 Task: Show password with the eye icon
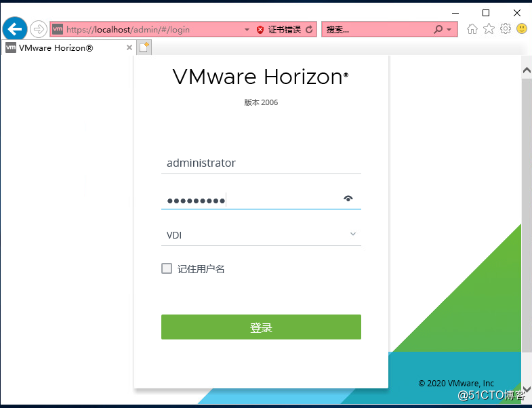348,199
